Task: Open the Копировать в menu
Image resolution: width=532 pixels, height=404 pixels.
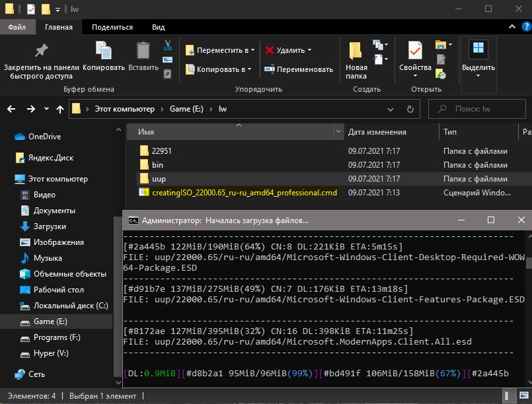Action: tap(219, 69)
